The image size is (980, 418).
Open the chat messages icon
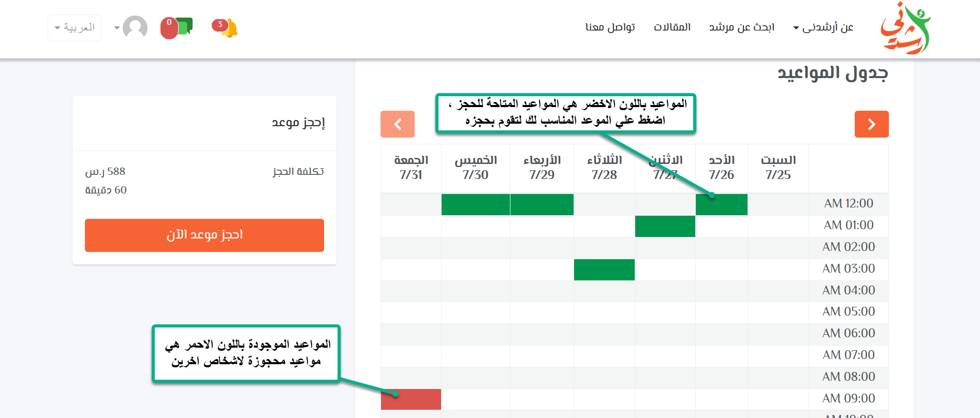pos(178,28)
